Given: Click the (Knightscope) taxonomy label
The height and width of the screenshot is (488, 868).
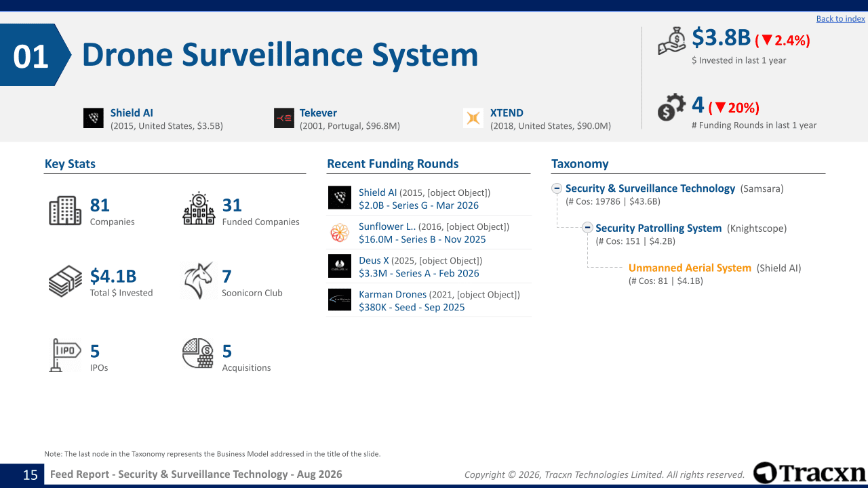Looking at the screenshot, I should click(x=757, y=228).
